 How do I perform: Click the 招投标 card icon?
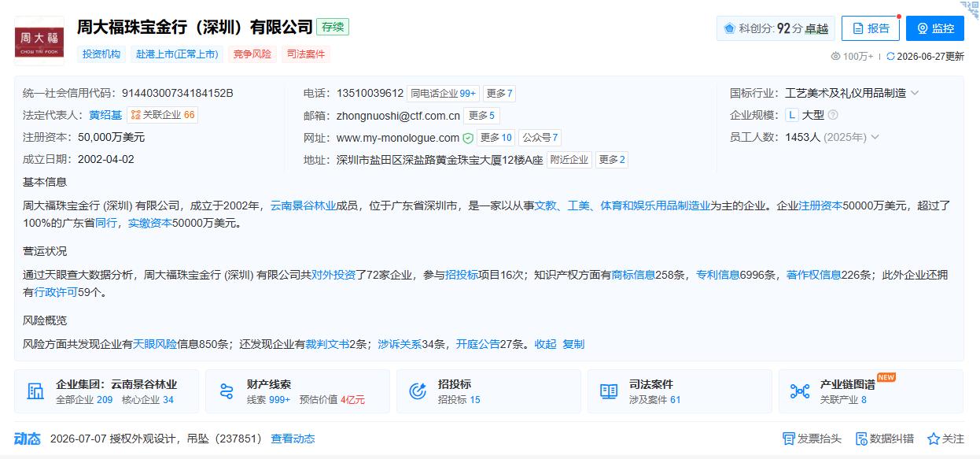pyautogui.click(x=418, y=391)
